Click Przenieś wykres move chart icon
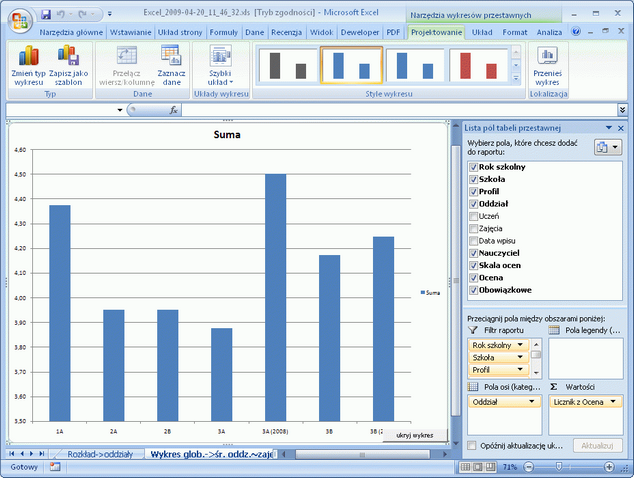Screen dimensions: 634x478 547,56
